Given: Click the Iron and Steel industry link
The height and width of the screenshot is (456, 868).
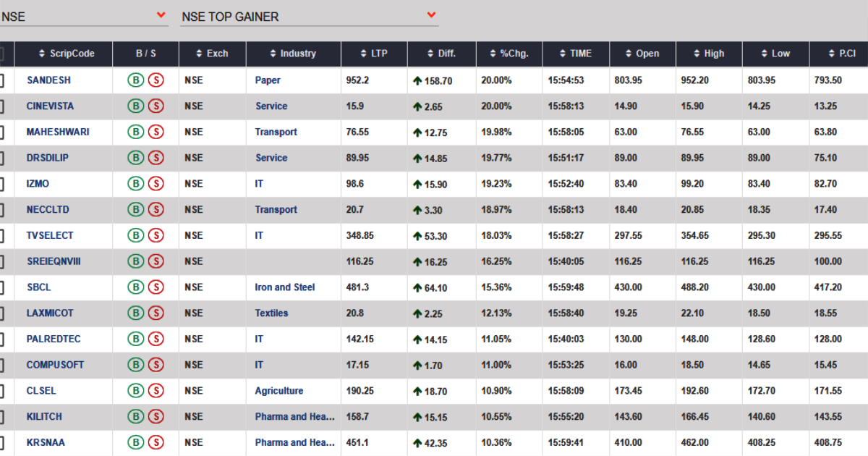Looking at the screenshot, I should 285,287.
